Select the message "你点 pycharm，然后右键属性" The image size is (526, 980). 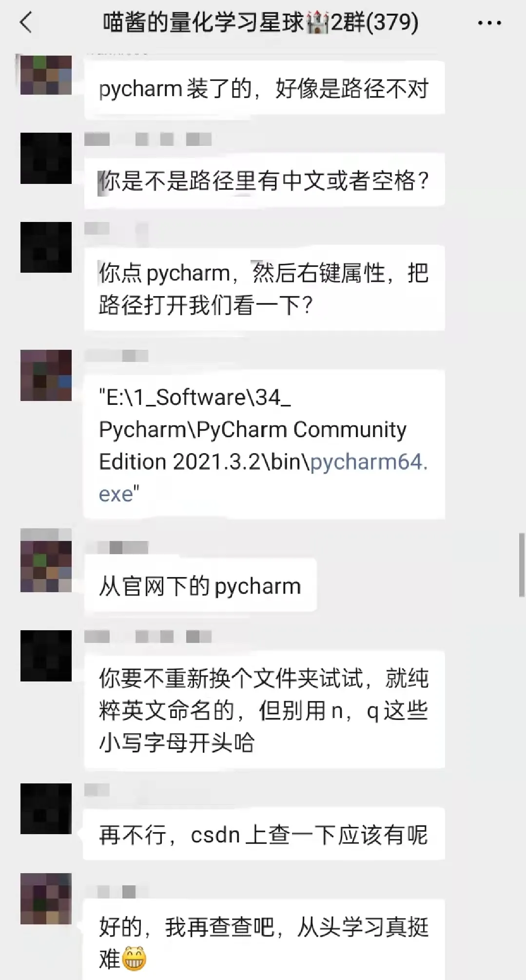[264, 289]
